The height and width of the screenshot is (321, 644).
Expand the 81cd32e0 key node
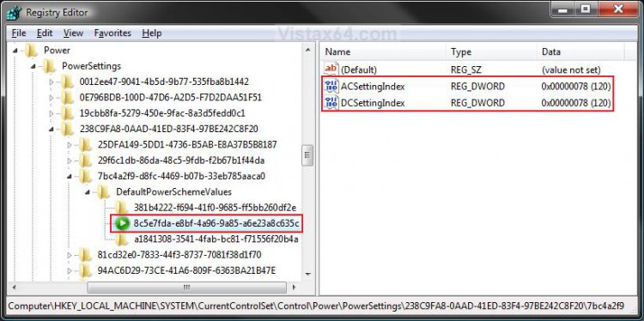(70, 255)
